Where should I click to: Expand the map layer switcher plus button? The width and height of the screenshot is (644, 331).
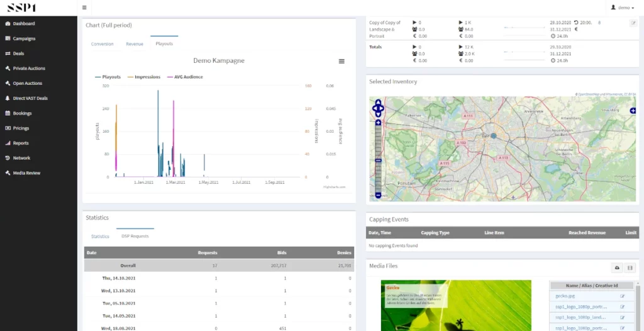[x=632, y=110]
